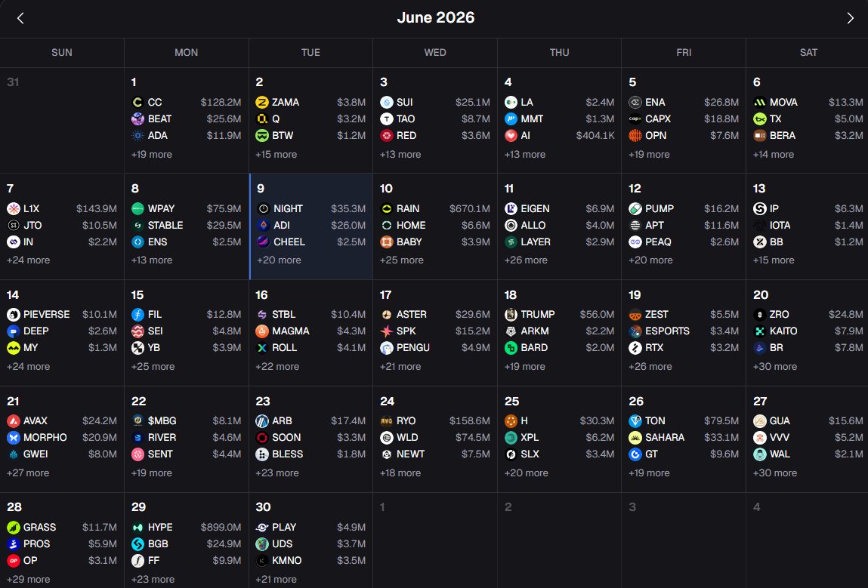
Task: Expand '+29 more' on June 28
Action: click(28, 579)
